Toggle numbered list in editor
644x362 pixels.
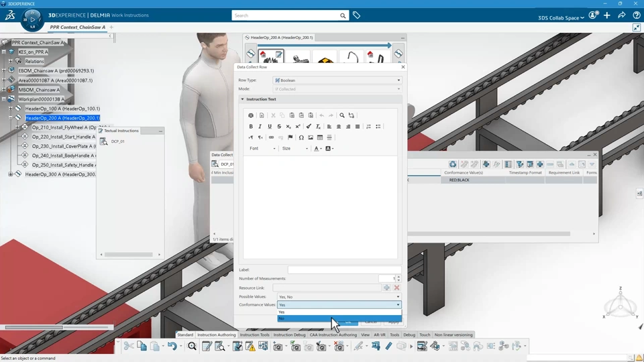click(x=368, y=127)
